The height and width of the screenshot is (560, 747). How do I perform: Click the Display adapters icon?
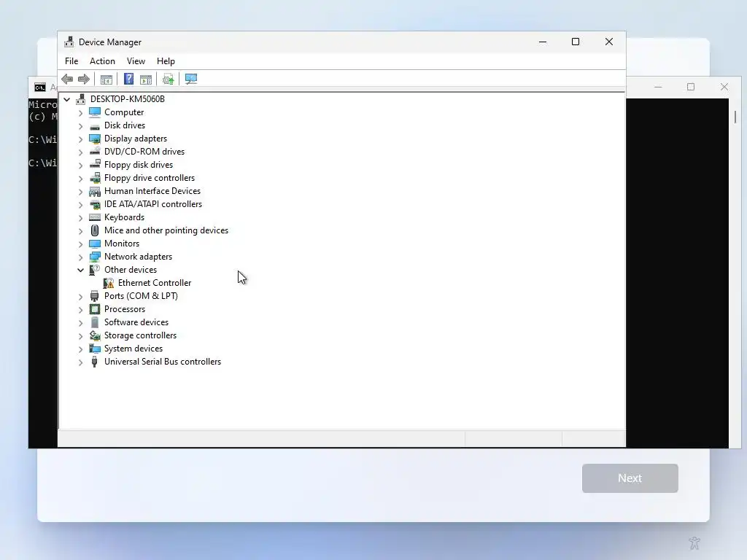coord(95,139)
